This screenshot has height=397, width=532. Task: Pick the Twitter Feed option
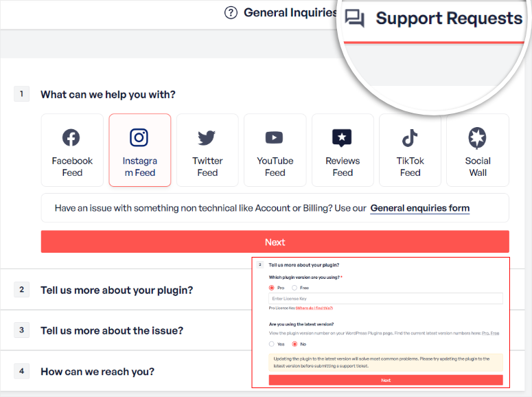(207, 150)
